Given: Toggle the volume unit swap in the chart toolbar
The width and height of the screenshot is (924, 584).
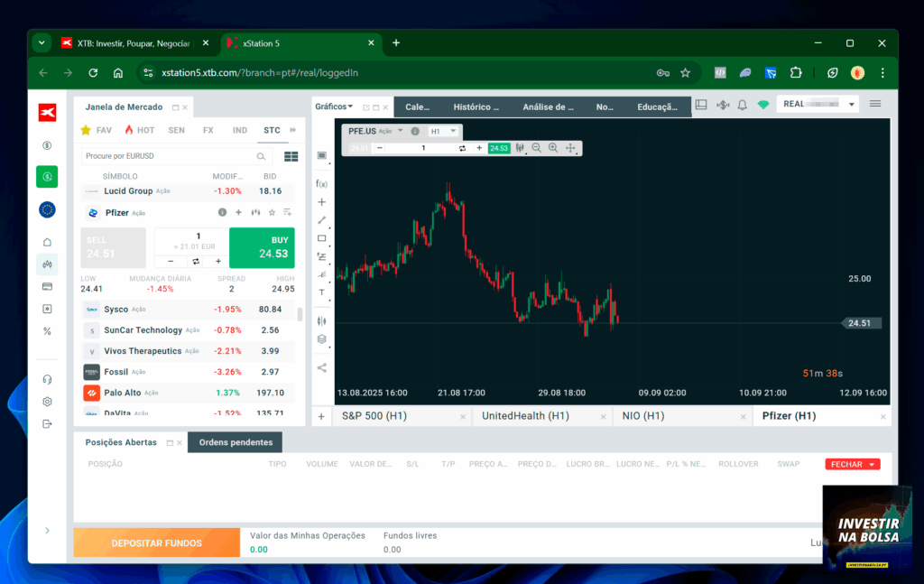Looking at the screenshot, I should pos(462,148).
